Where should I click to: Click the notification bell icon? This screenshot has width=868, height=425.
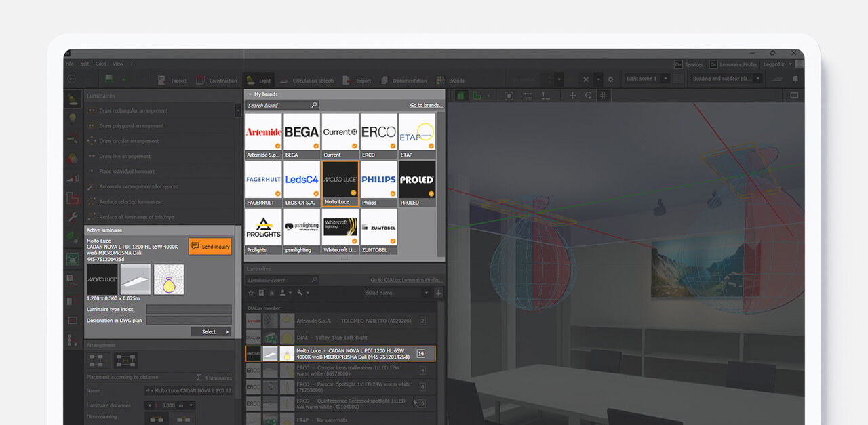(795, 79)
